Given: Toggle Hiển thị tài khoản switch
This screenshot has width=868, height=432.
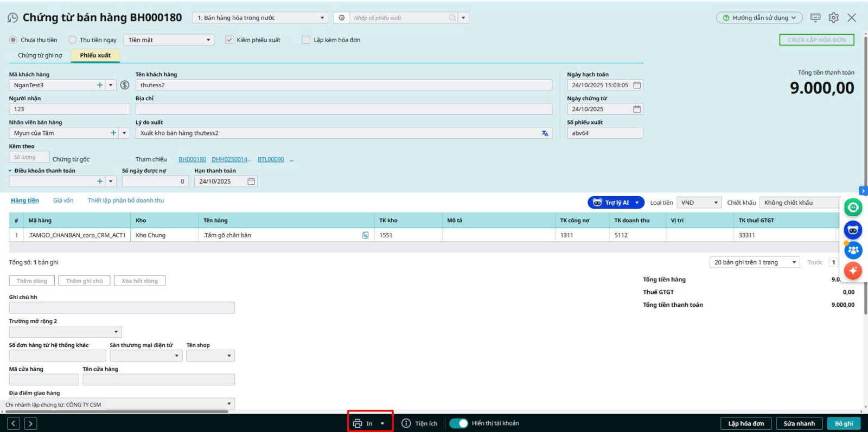Looking at the screenshot, I should click(458, 423).
